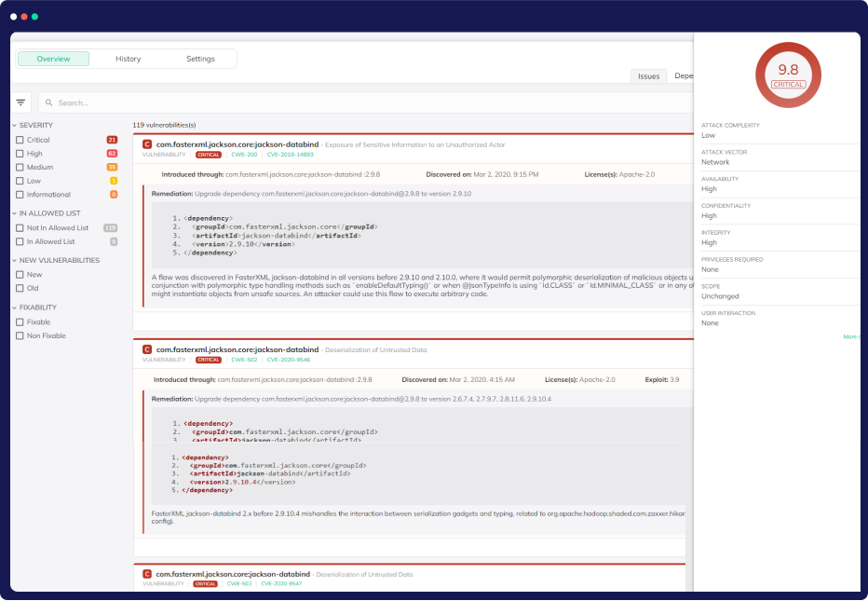Select the Issues tab
Image resolution: width=868 pixels, height=601 pixels.
point(648,76)
